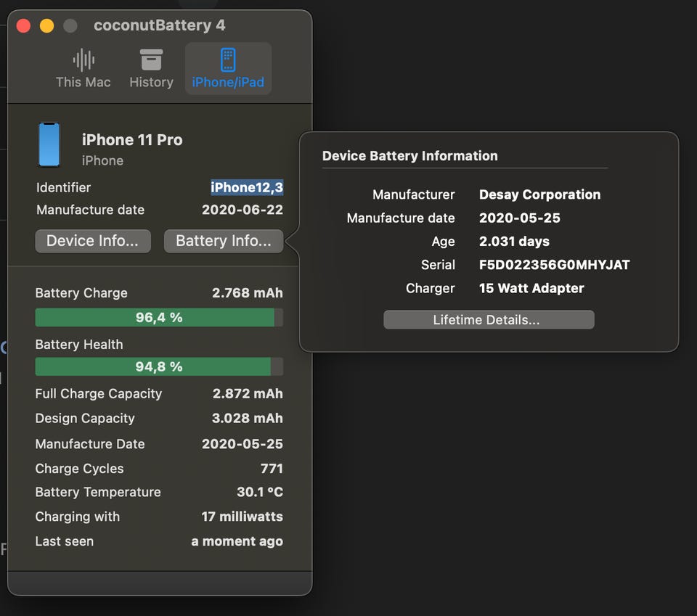
Task: Select the highlighted iPhone12,3 identifier
Action: (247, 187)
